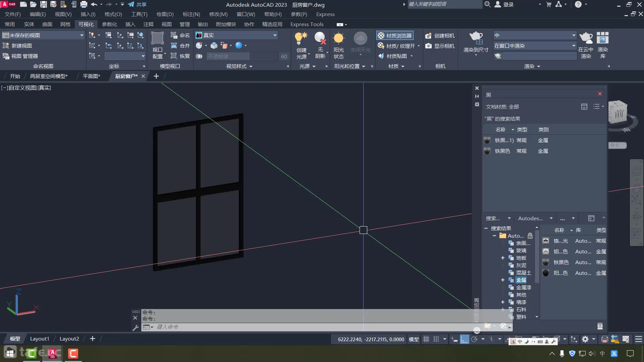This screenshot has height=362, width=644.
Task: Click the Plot printer icon in quick access toolbar
Action: tap(84, 4)
